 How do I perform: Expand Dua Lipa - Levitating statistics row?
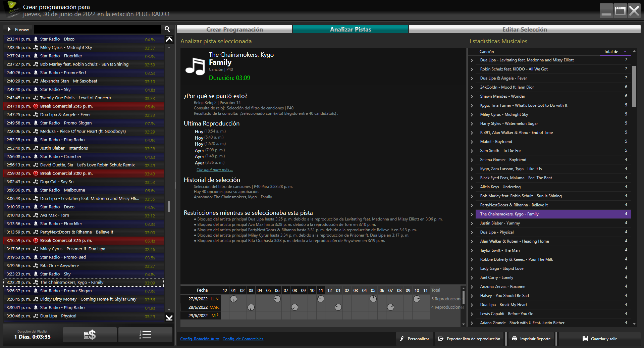click(x=472, y=60)
